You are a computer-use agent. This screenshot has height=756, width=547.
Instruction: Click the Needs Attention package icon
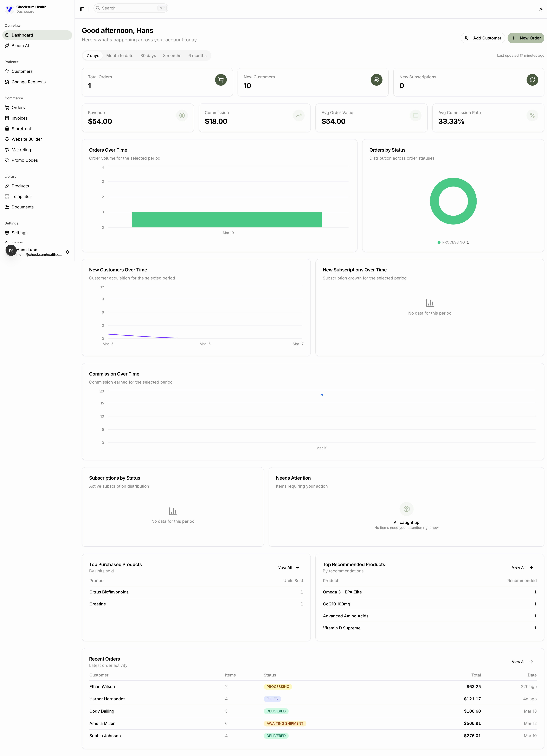406,509
